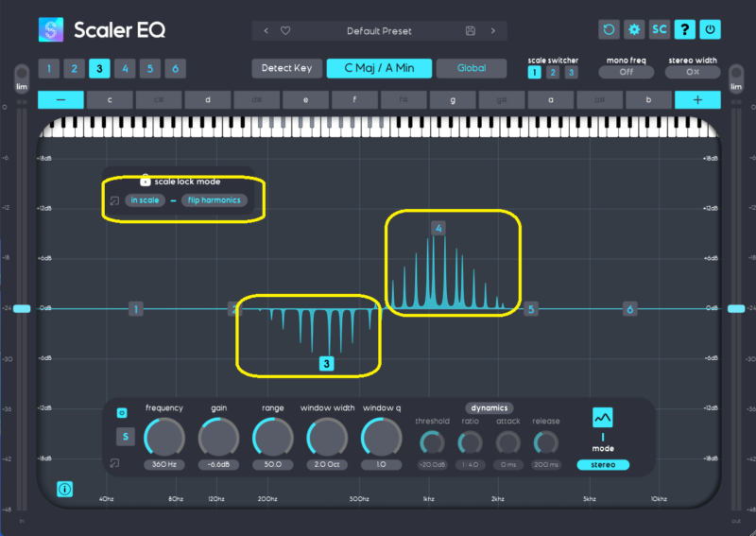756x536 pixels.
Task: Open the settings gear icon
Action: [x=634, y=30]
